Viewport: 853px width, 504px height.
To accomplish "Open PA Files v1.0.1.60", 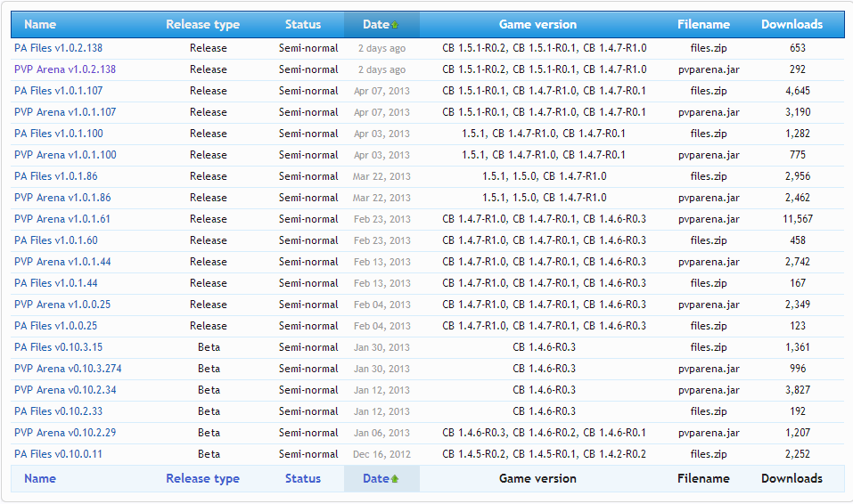I will (x=56, y=240).
